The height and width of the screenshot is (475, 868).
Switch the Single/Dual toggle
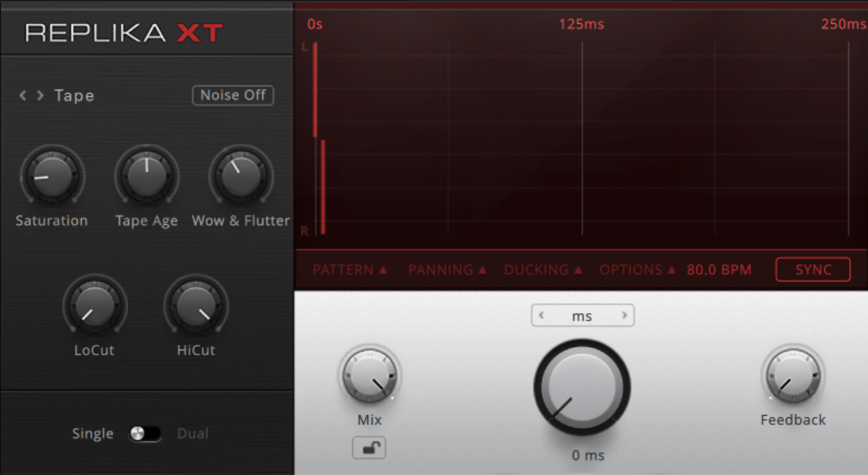pyautogui.click(x=145, y=434)
